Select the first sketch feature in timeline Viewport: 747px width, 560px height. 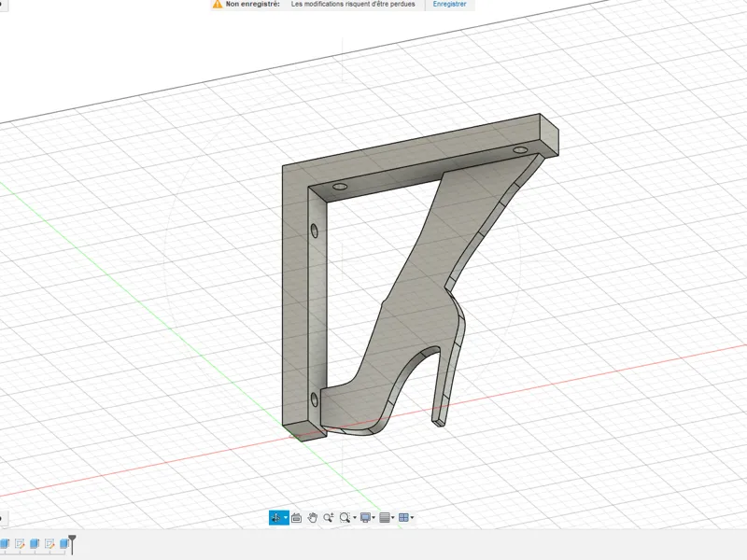20,543
